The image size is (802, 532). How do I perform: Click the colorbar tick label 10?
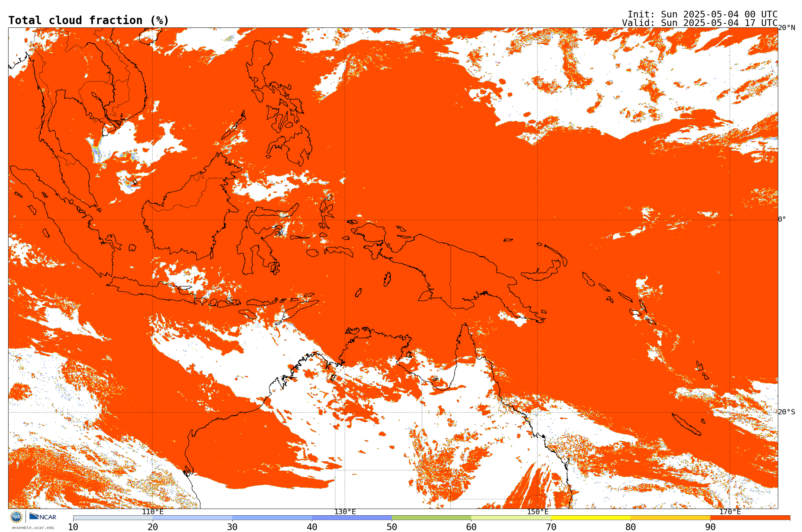[x=73, y=527]
